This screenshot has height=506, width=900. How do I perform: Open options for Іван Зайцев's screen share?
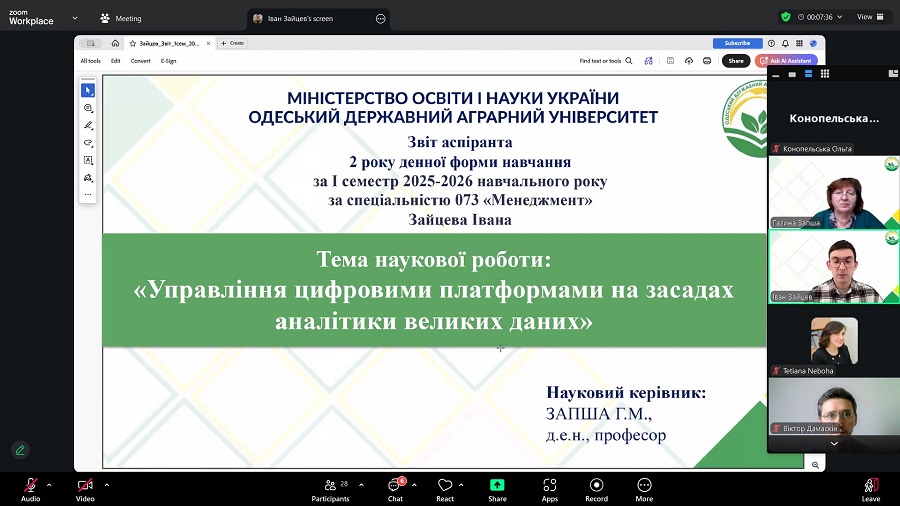tap(380, 18)
